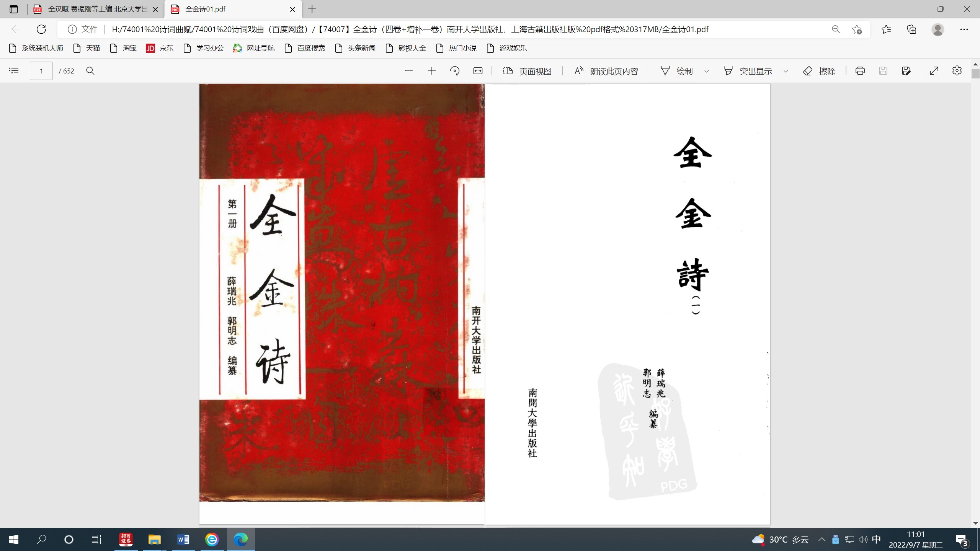Open PDF toolbar settings gear
Viewport: 980px width, 551px height.
(957, 71)
